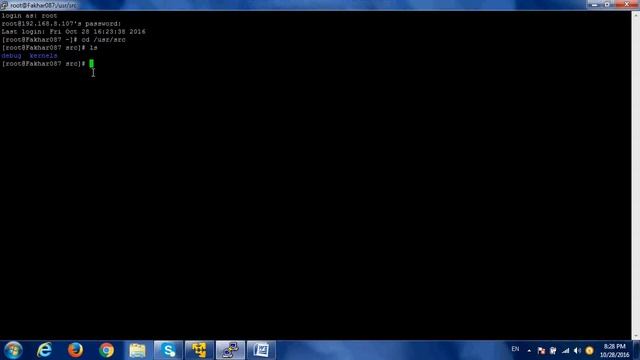The width and height of the screenshot is (640, 360).
Task: Open Firefox from the taskbar
Action: point(75,350)
